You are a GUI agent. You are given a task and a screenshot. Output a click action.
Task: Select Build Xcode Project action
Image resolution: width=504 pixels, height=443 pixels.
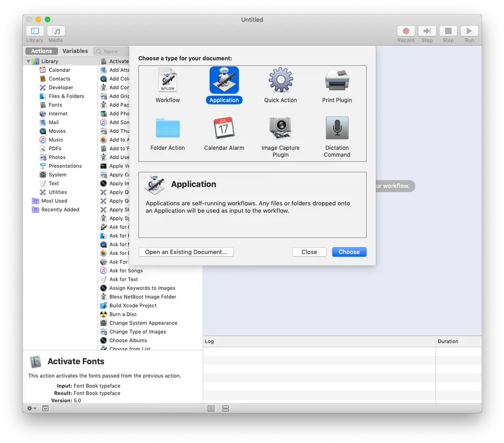[x=133, y=305]
